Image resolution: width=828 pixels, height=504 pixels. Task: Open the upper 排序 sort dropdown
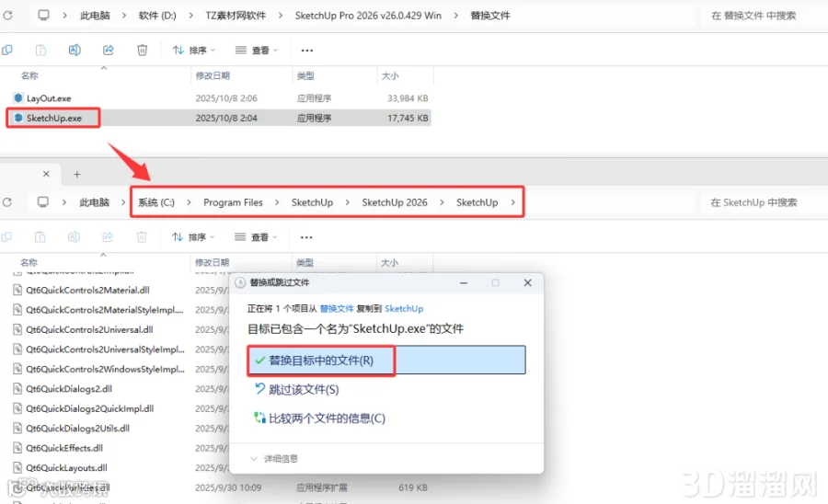(194, 51)
